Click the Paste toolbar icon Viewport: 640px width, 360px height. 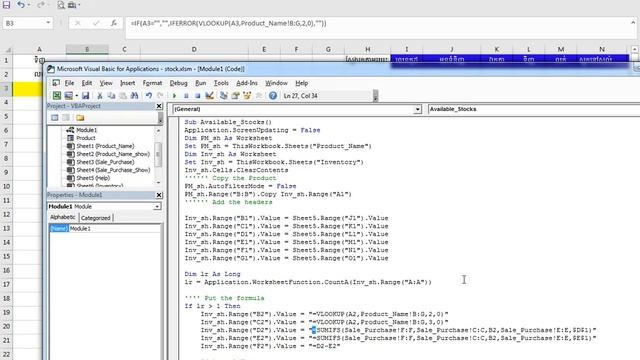coord(122,96)
